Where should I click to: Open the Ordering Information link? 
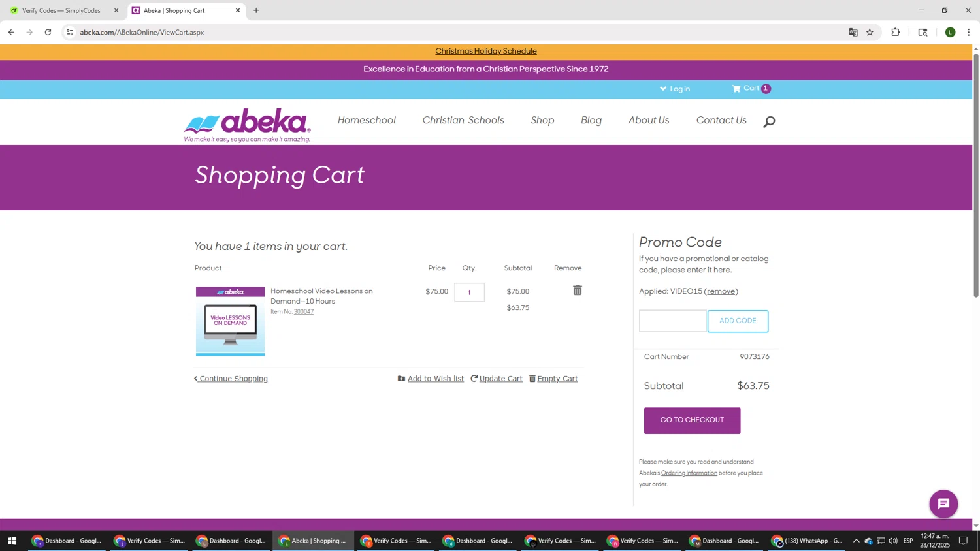click(689, 473)
